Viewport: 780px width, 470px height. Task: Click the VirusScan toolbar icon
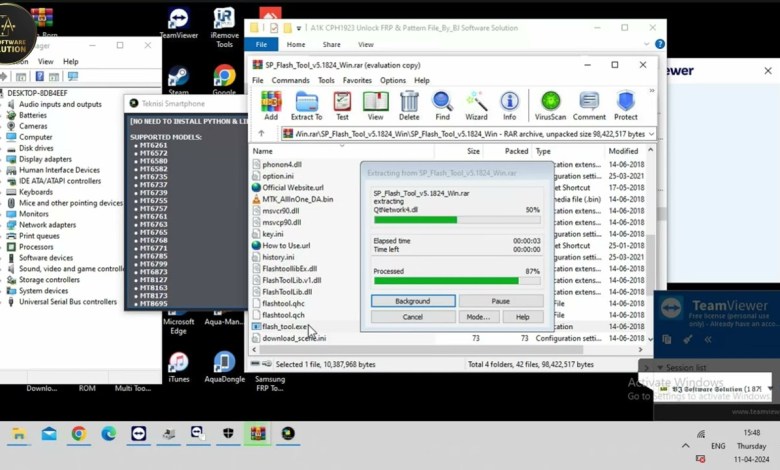[x=550, y=105]
